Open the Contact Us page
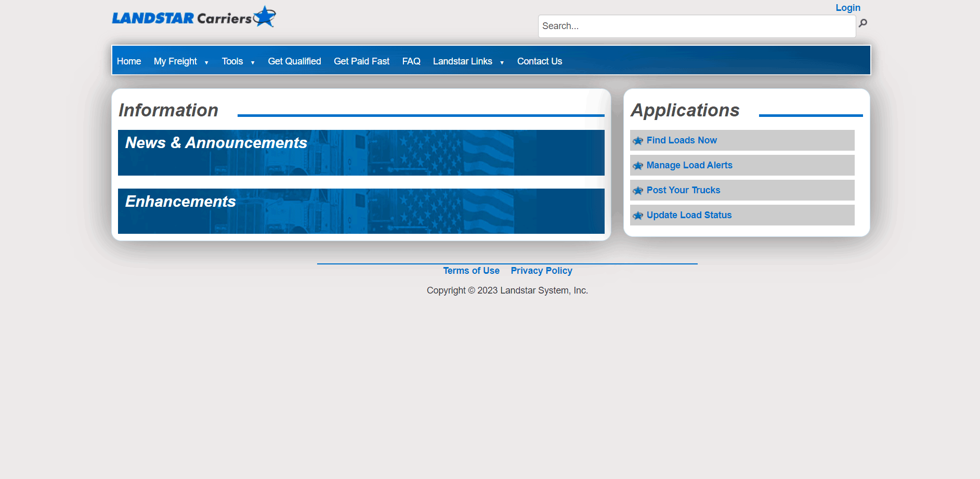The width and height of the screenshot is (980, 479). 540,61
